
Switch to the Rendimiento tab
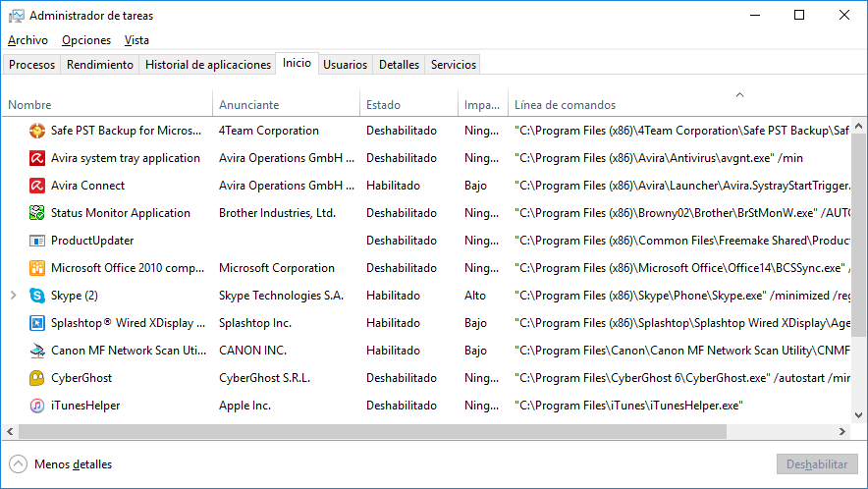point(99,65)
